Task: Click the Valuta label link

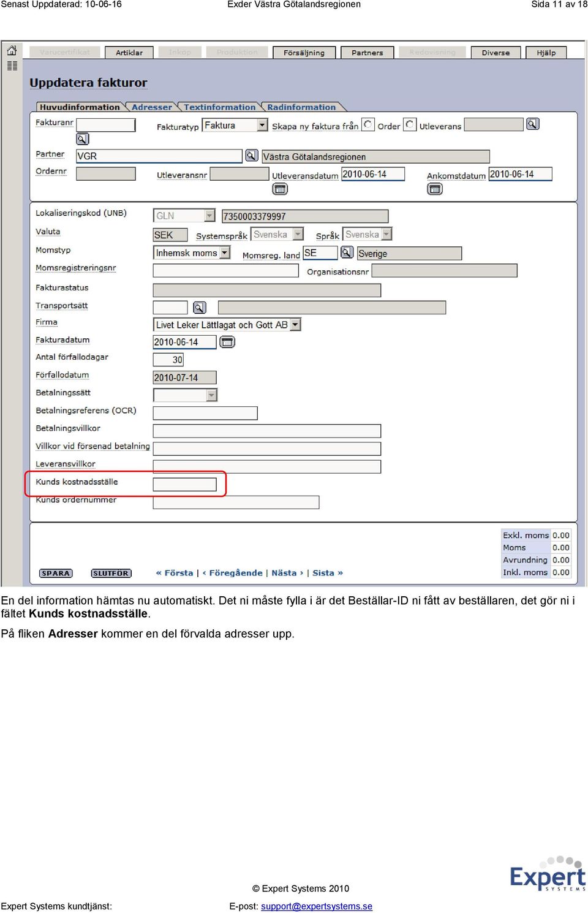Action: [x=48, y=231]
